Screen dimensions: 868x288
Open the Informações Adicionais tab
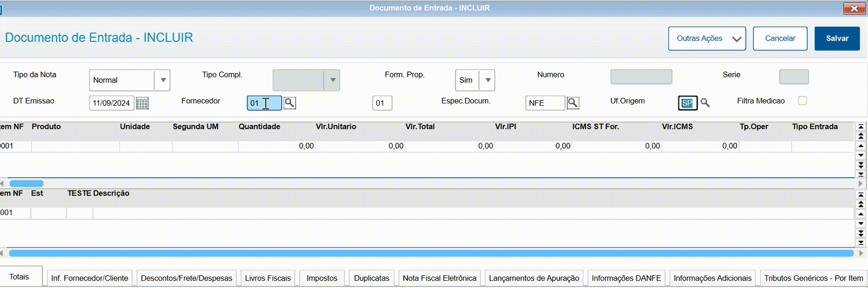[x=713, y=278]
